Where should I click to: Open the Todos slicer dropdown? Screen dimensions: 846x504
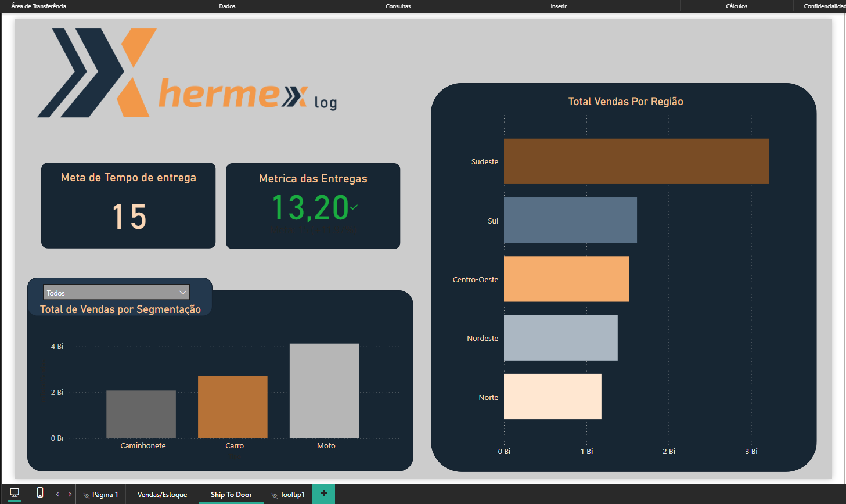click(x=116, y=292)
